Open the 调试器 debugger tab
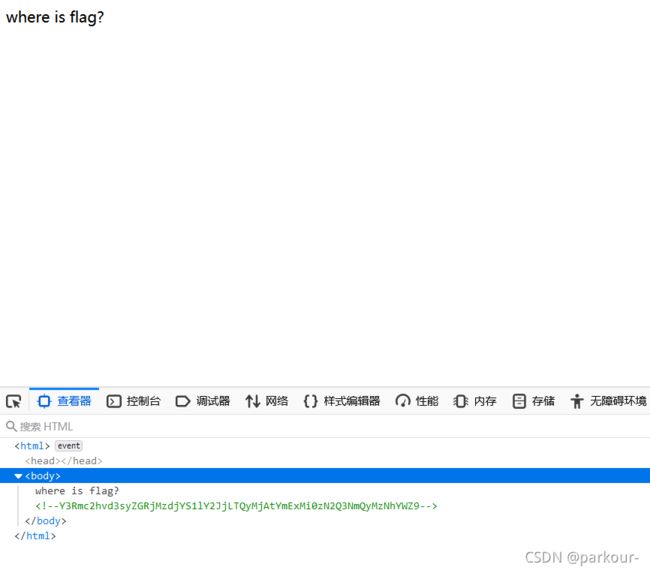 (203, 401)
